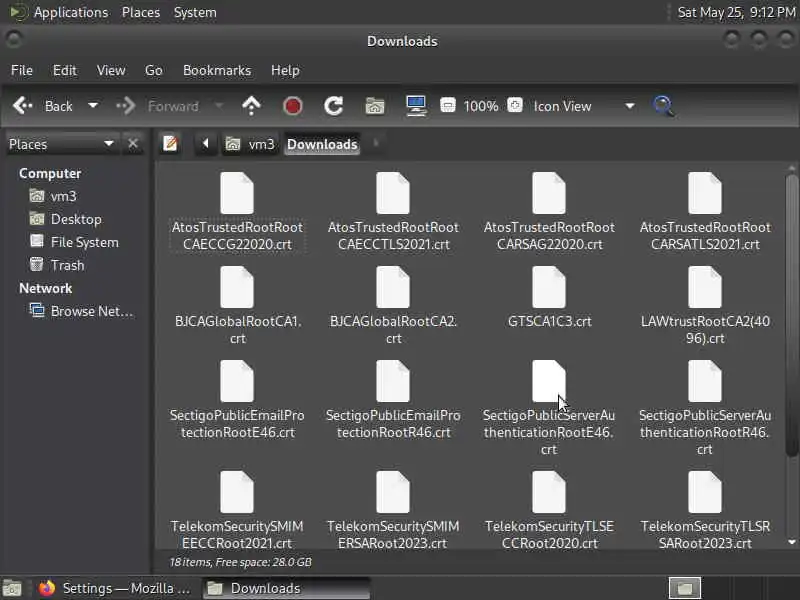Screen dimensions: 800x600
Task: Open the Go menu
Action: tap(154, 70)
